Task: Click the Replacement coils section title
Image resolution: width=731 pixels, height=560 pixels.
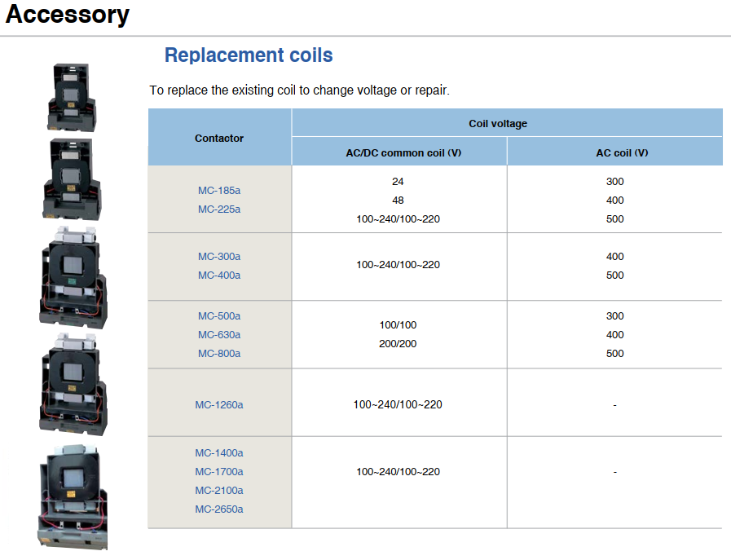Action: click(249, 55)
